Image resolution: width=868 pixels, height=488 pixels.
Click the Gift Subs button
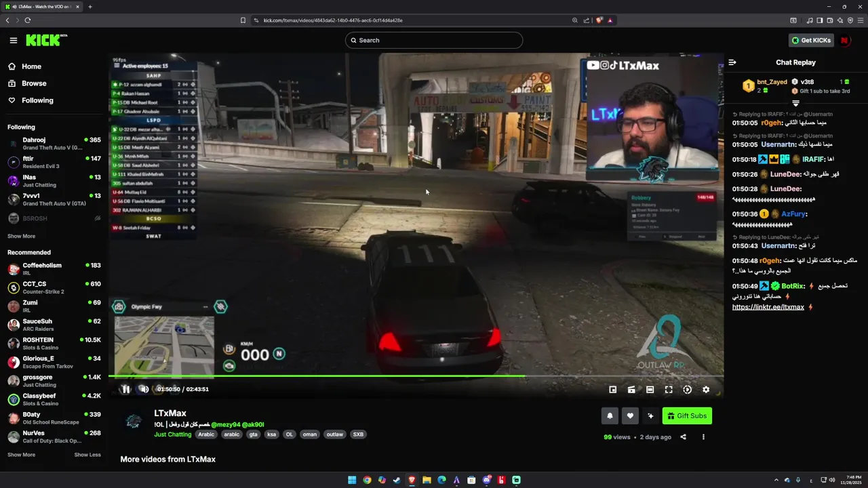[687, 416]
